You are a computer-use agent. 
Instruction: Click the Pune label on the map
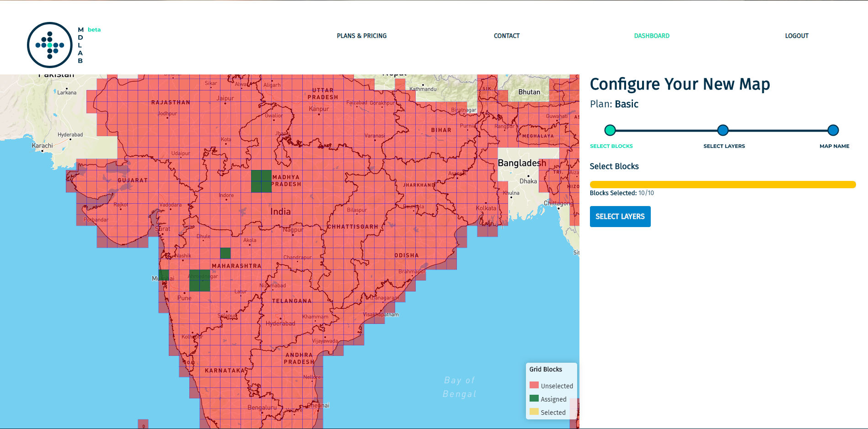click(x=184, y=298)
